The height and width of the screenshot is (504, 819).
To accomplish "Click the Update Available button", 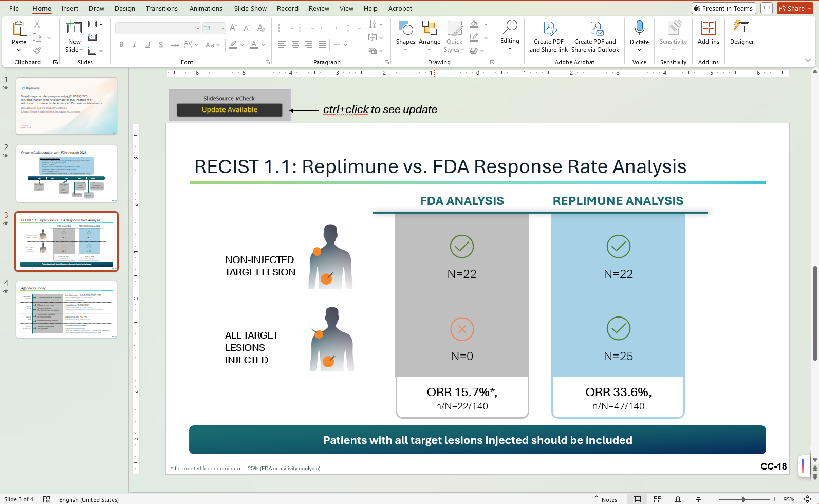I will point(230,110).
